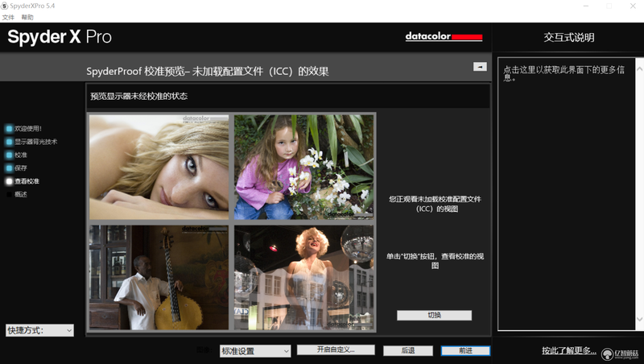The width and height of the screenshot is (644, 364).
Task: Minimize the SpyderXPro window
Action: pyautogui.click(x=586, y=6)
